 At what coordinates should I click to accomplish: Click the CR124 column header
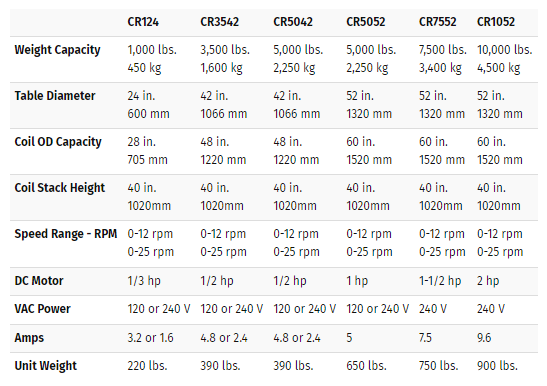pyautogui.click(x=143, y=22)
